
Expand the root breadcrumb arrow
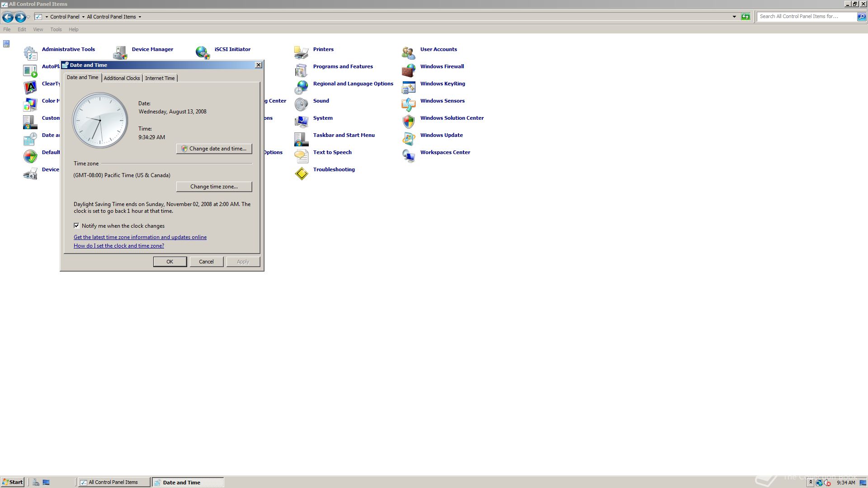47,17
